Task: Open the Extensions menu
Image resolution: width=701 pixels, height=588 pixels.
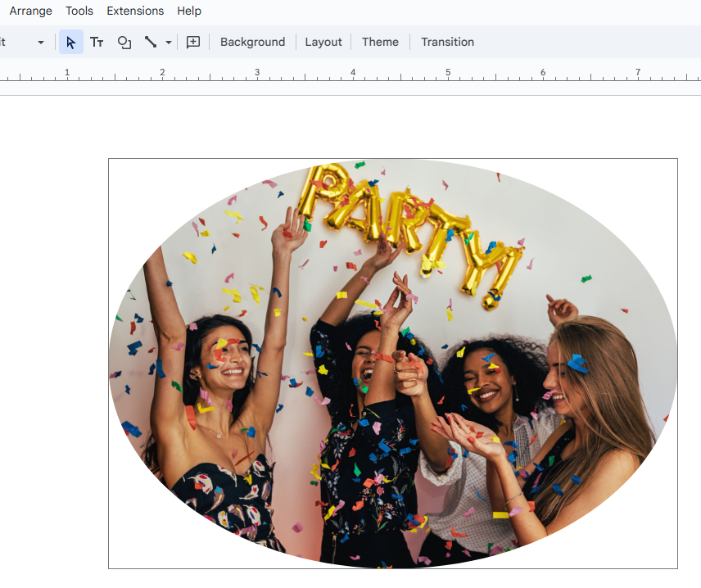Action: point(135,11)
